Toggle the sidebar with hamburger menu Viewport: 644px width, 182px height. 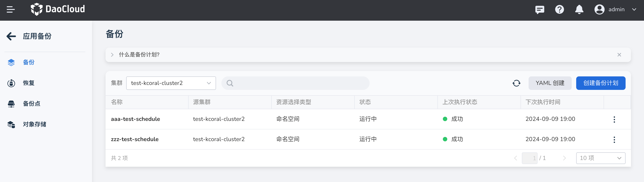(11, 9)
